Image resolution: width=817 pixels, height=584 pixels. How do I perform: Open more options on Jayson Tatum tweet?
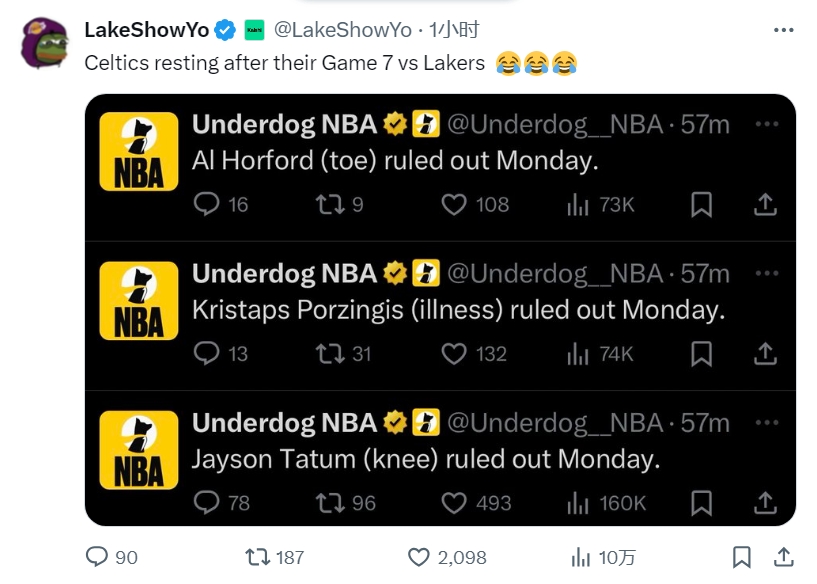point(766,422)
